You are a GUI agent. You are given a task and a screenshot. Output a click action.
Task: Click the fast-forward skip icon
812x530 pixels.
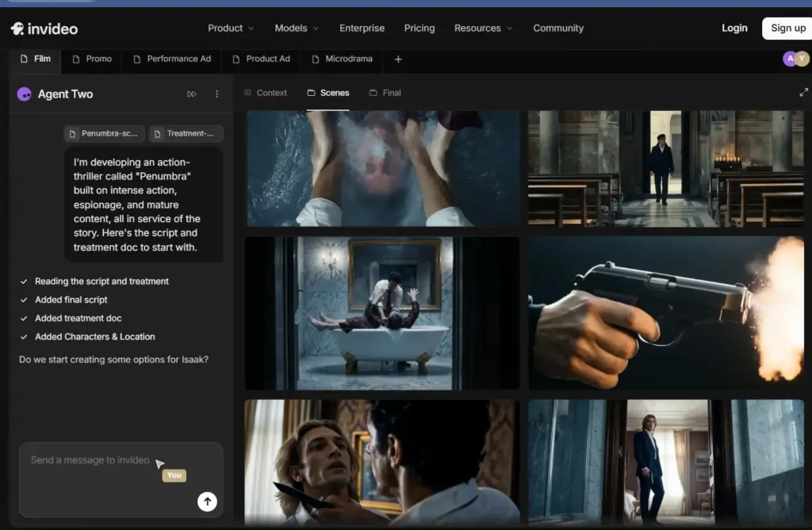tap(192, 94)
